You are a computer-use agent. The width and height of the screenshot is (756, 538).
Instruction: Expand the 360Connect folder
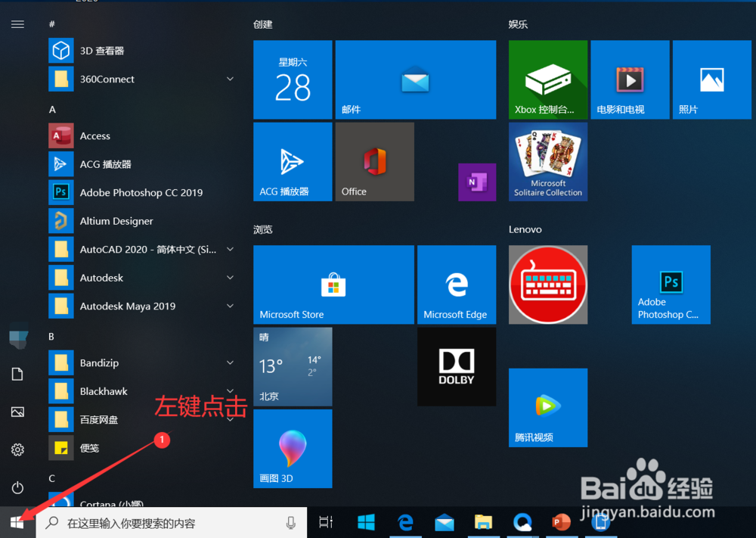143,79
